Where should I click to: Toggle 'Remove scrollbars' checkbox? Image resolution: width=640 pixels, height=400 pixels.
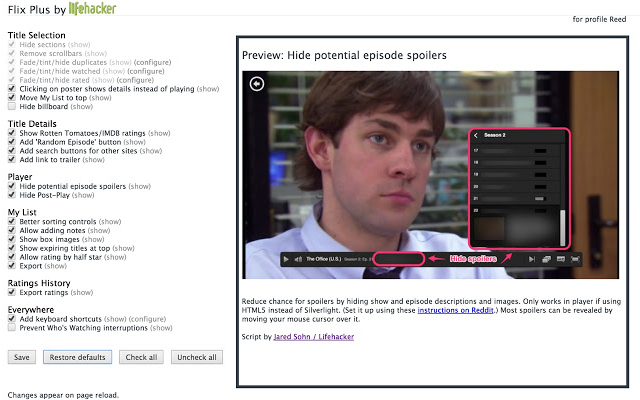11,53
